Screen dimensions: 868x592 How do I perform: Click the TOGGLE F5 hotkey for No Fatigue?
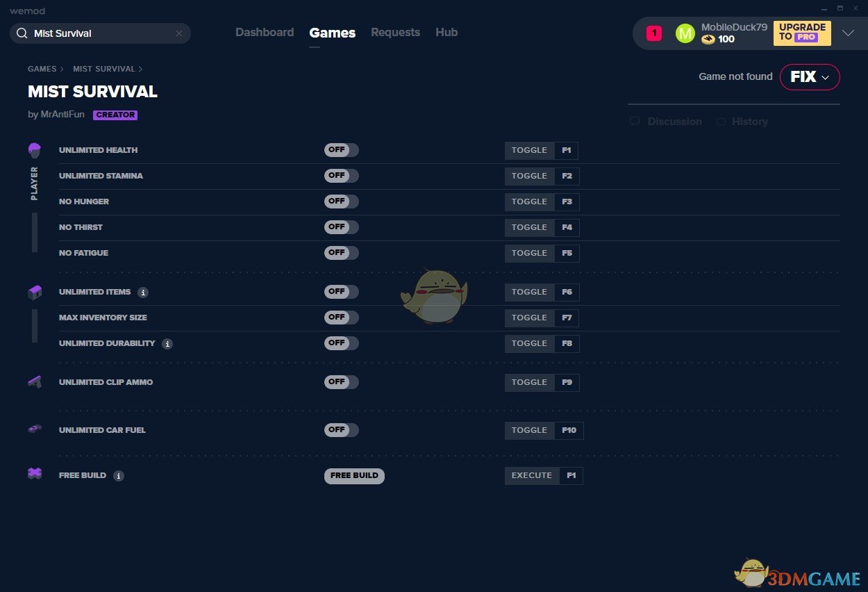point(542,253)
